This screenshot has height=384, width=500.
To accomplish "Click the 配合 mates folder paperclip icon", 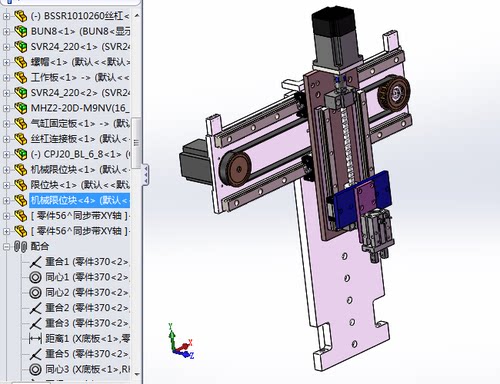I will tap(21, 247).
